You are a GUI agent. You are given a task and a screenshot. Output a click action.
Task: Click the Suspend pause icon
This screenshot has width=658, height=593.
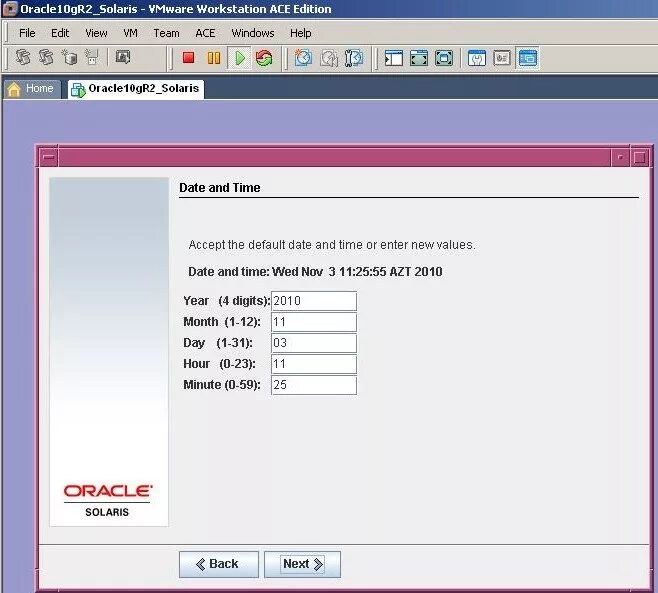214,57
